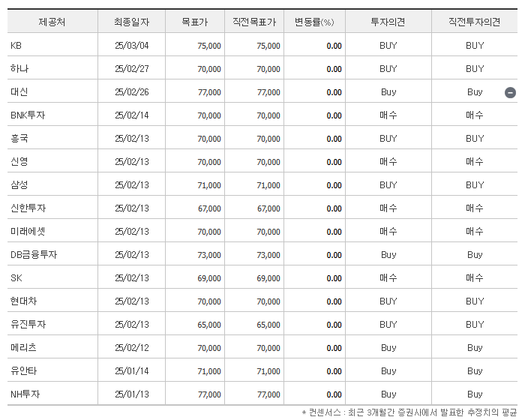
Task: Click the date 25/01/13 in NH투자 row
Action: point(132,394)
